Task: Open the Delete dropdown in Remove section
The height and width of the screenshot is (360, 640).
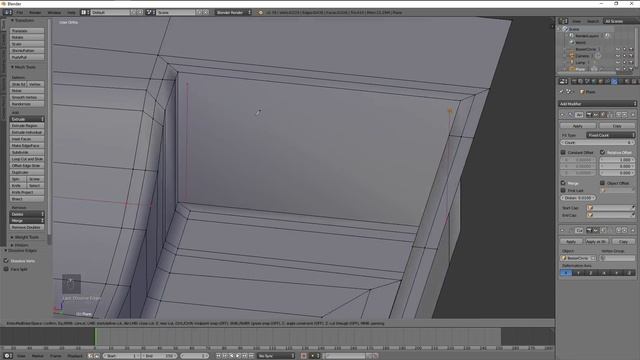Action: point(27,214)
